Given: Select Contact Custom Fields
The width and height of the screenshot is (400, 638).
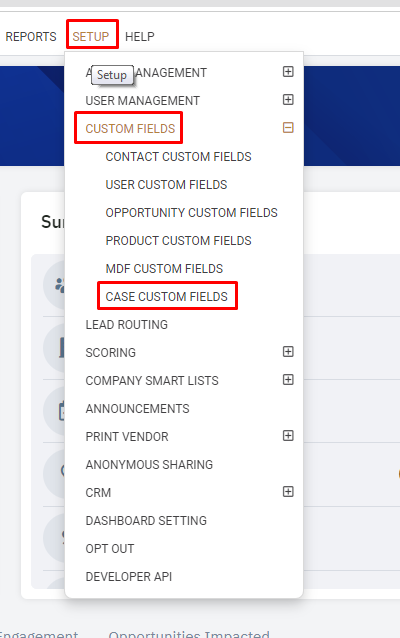Looking at the screenshot, I should (178, 157).
